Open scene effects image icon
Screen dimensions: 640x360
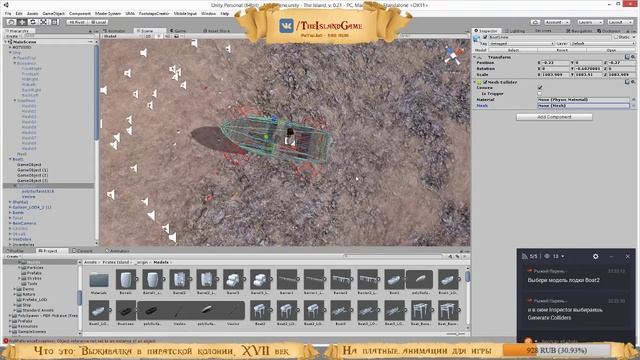[177, 36]
